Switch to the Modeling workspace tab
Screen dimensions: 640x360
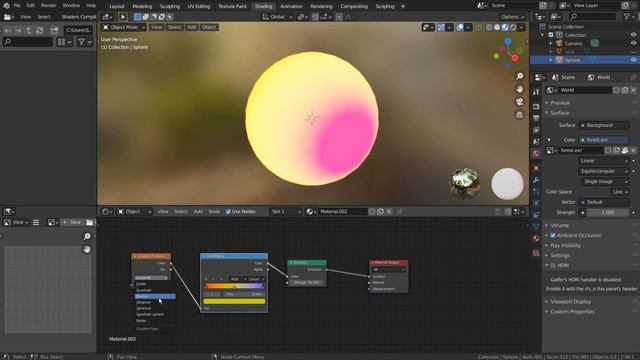tap(142, 6)
